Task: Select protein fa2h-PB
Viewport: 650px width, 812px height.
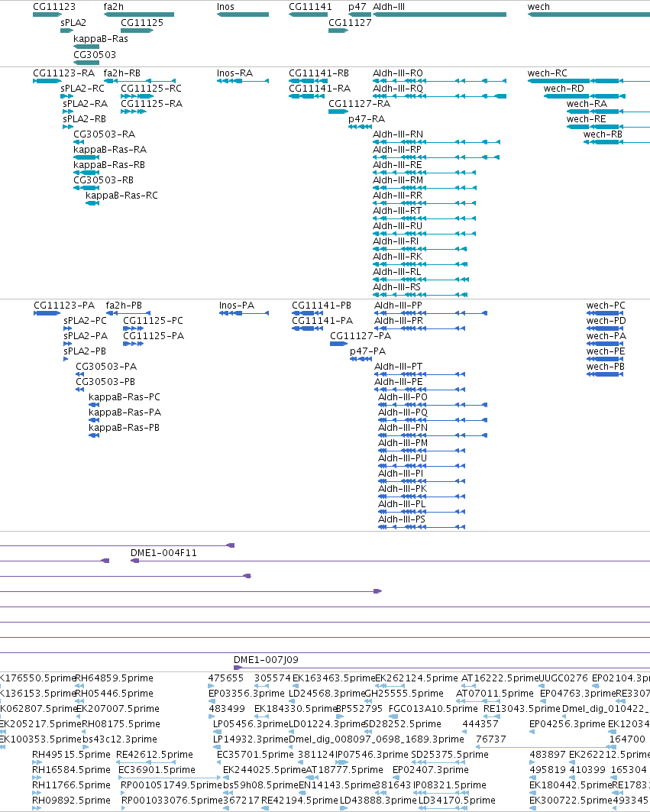Action: pyautogui.click(x=124, y=306)
